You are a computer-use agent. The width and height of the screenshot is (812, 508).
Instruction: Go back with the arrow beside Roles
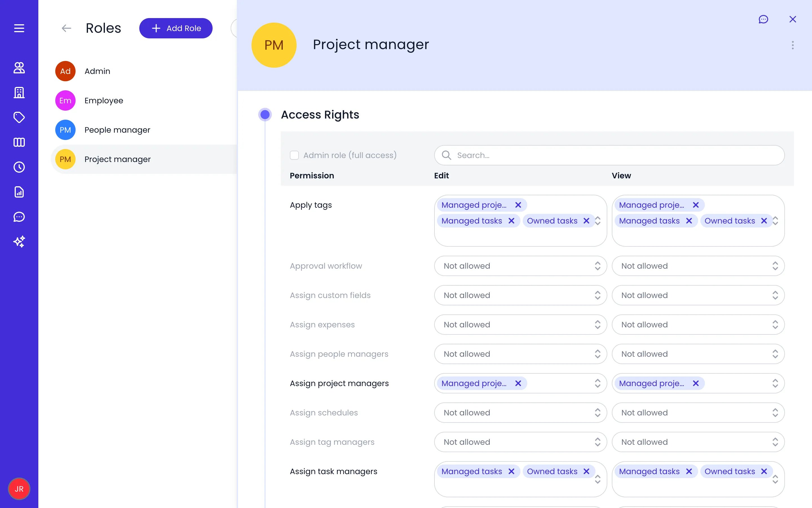tap(67, 28)
